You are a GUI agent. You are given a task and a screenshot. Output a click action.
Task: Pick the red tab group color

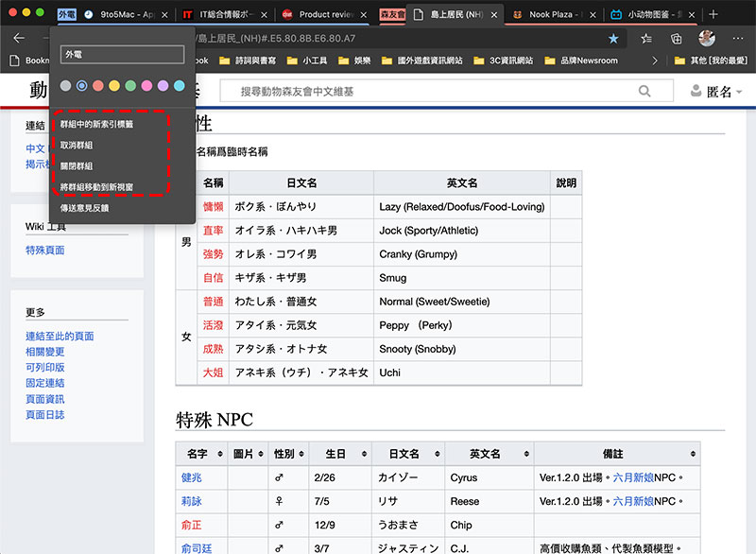tap(98, 86)
